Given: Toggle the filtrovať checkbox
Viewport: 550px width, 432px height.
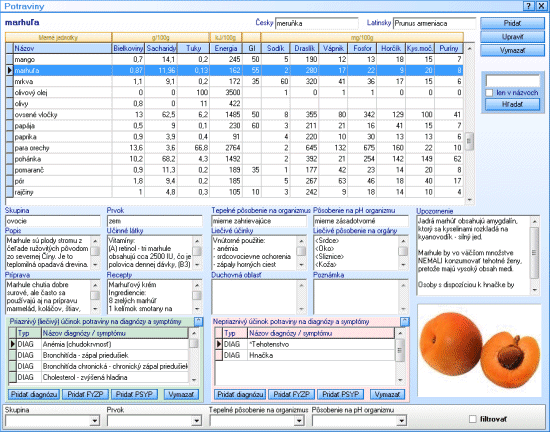Looking at the screenshot, I should (473, 419).
